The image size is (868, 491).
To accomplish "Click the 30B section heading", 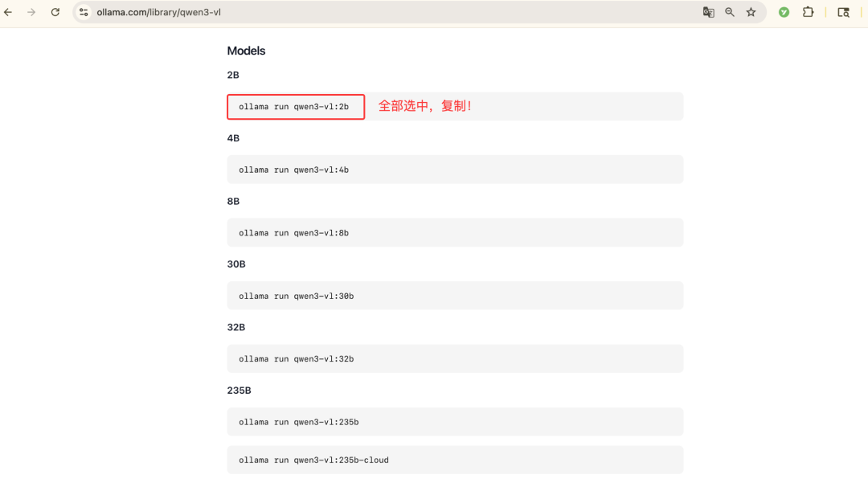I will pyautogui.click(x=236, y=264).
